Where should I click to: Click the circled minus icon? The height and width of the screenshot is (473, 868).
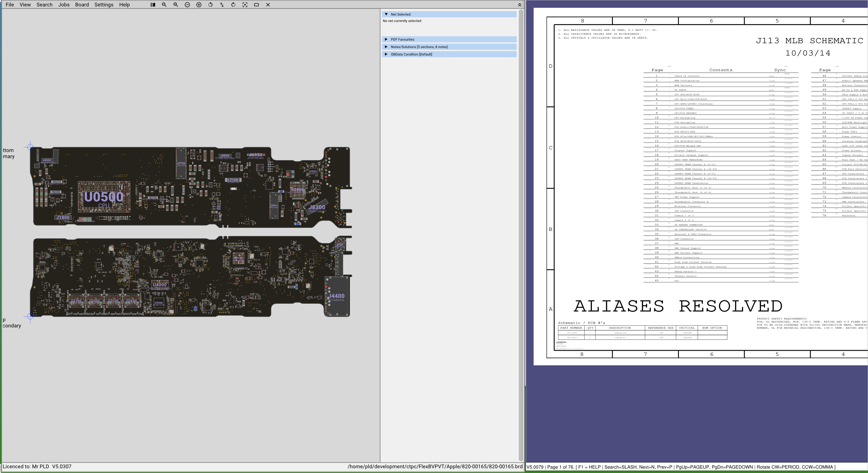pos(187,5)
